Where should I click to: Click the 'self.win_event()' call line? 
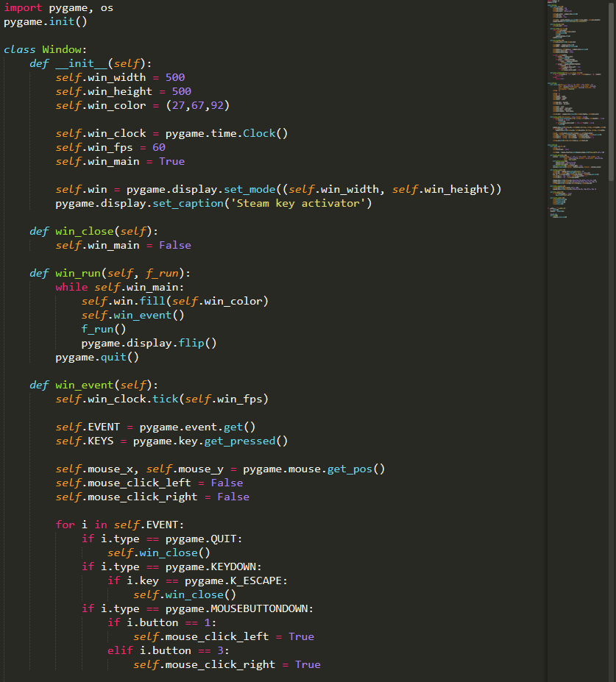pos(132,316)
